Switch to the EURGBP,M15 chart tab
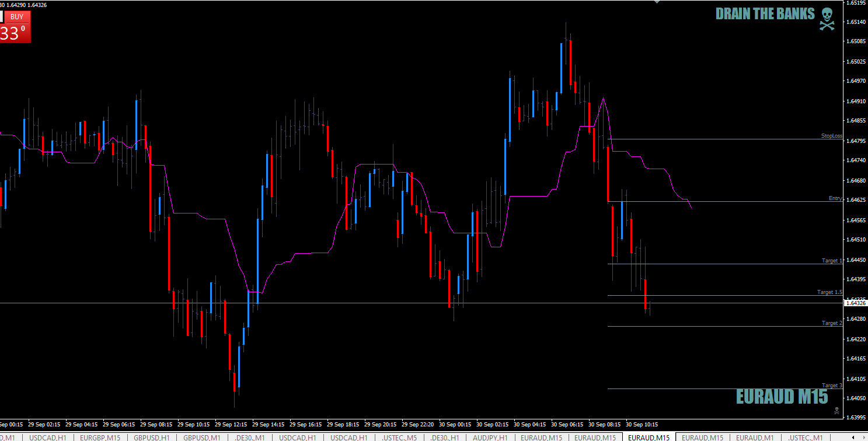 (100, 437)
